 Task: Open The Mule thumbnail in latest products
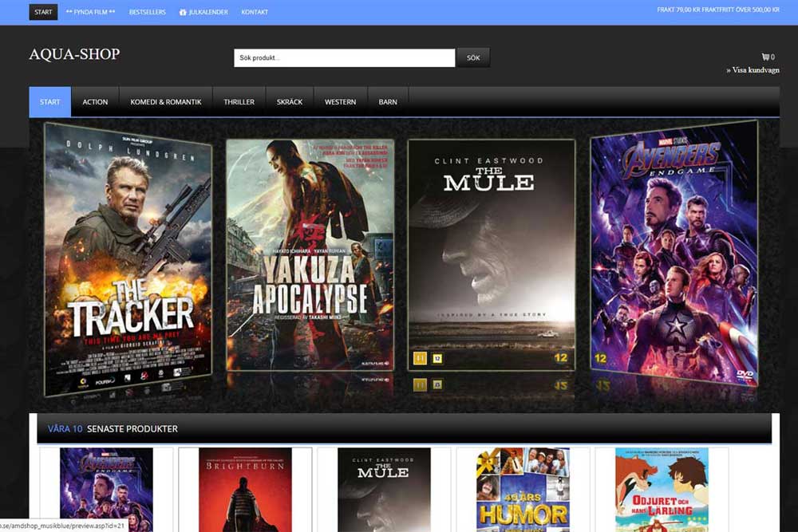[x=385, y=490]
